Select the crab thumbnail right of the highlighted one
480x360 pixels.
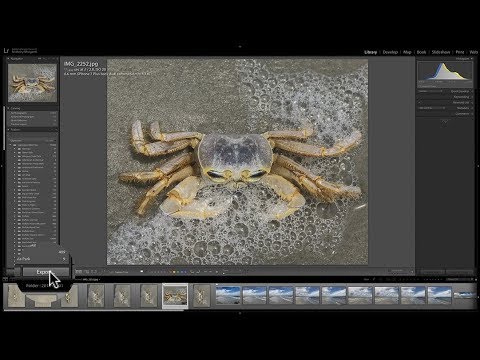tap(201, 296)
